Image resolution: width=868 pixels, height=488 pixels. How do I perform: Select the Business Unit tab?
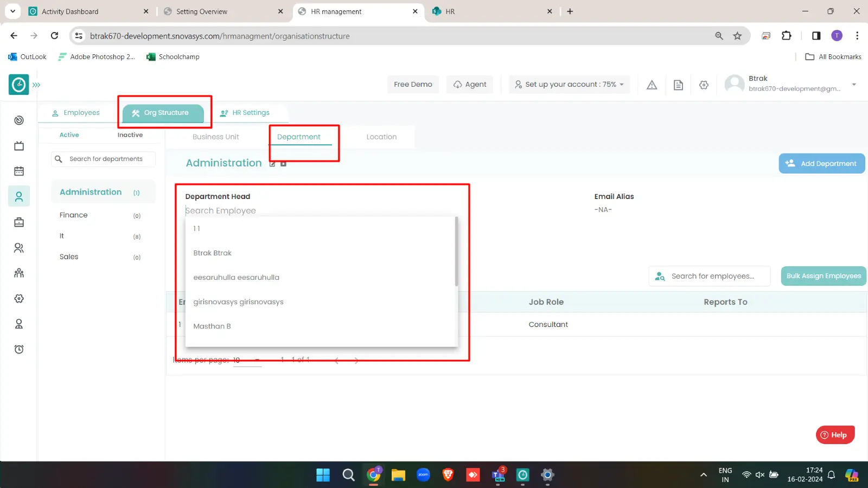[x=216, y=137]
